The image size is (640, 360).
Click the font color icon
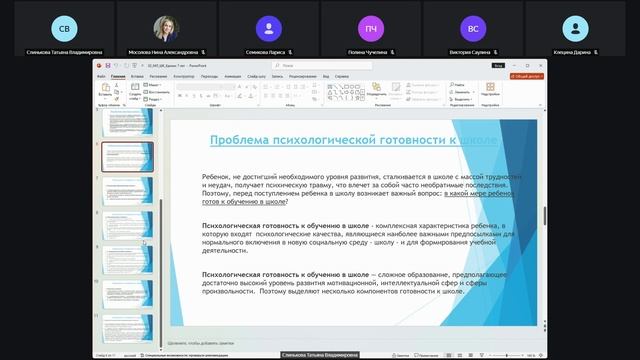click(x=250, y=96)
